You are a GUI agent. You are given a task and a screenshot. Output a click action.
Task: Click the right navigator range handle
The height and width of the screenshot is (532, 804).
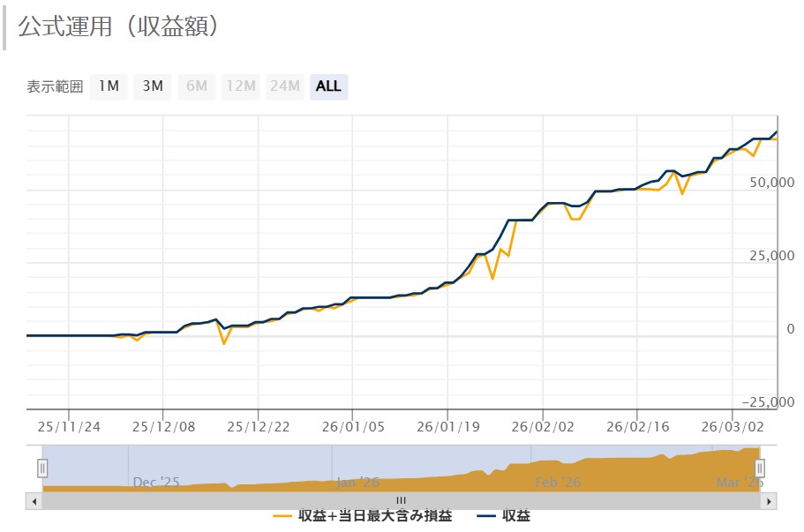pos(760,468)
